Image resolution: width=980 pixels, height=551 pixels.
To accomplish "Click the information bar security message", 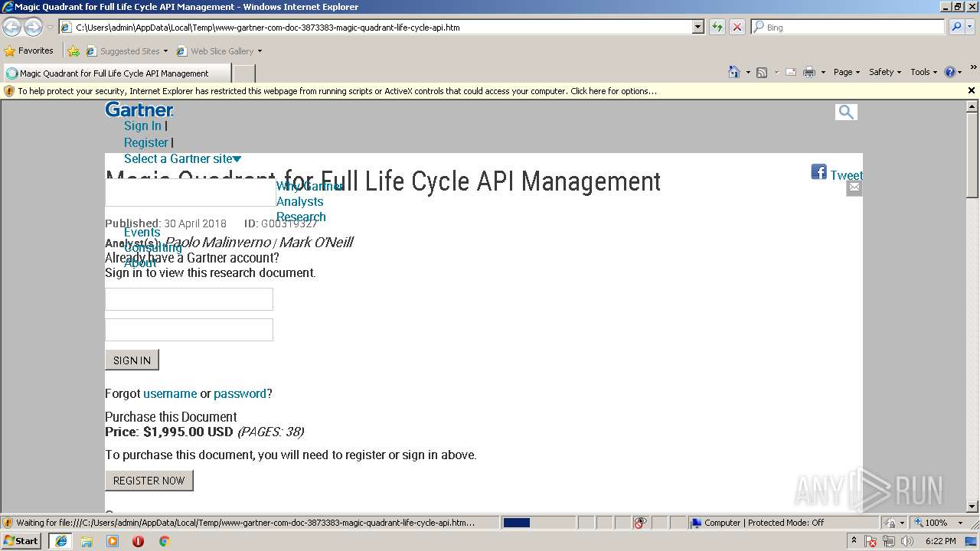I will pos(337,91).
